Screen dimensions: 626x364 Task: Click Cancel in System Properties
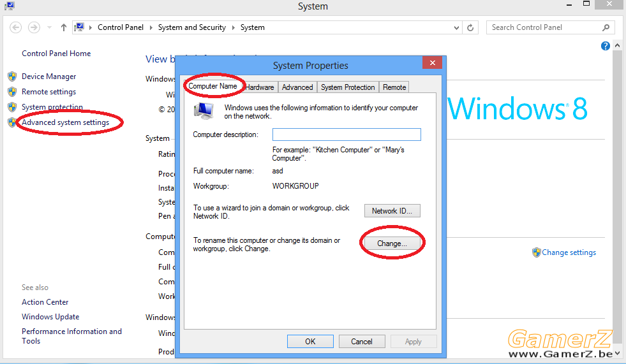coord(362,342)
